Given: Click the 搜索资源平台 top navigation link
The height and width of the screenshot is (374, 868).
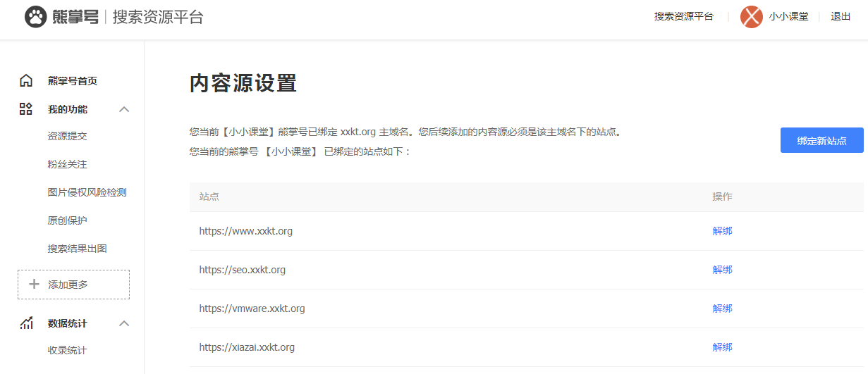Looking at the screenshot, I should [x=684, y=17].
